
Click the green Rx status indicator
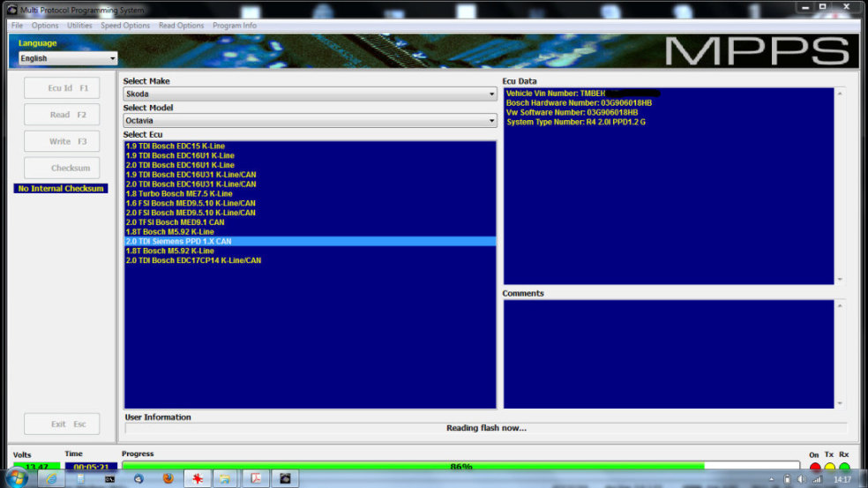click(x=844, y=467)
